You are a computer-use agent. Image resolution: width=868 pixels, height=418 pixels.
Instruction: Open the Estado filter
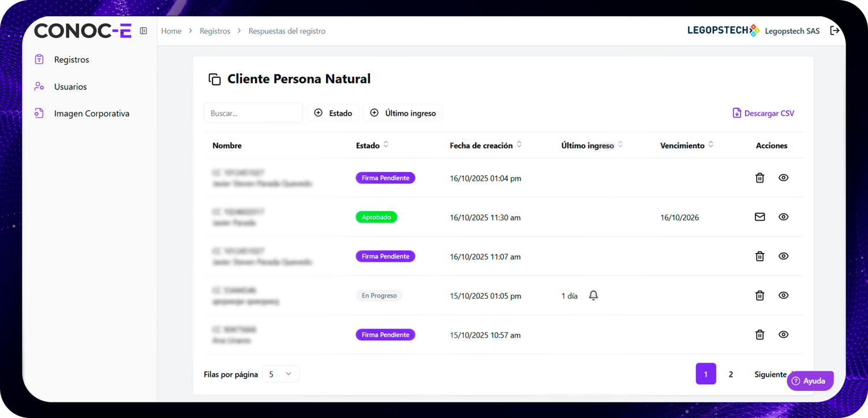333,113
